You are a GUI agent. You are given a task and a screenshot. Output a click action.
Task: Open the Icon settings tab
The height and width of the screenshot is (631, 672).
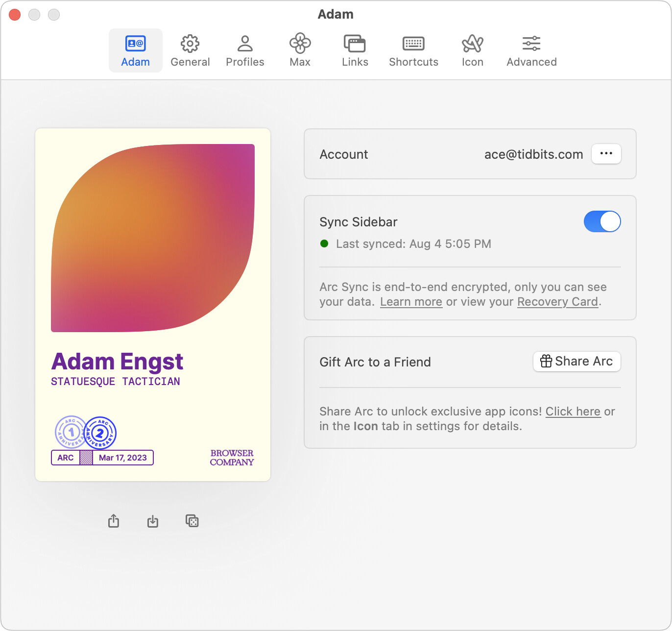(x=472, y=50)
